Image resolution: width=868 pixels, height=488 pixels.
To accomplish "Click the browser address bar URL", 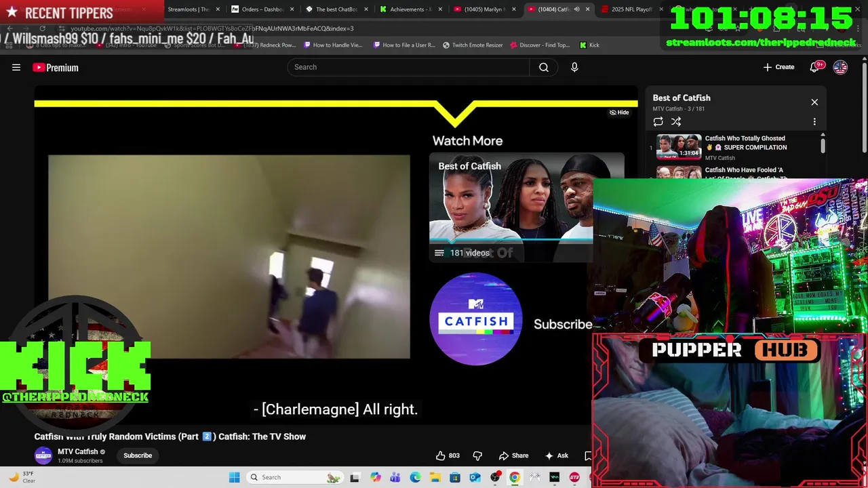I will pos(212,28).
